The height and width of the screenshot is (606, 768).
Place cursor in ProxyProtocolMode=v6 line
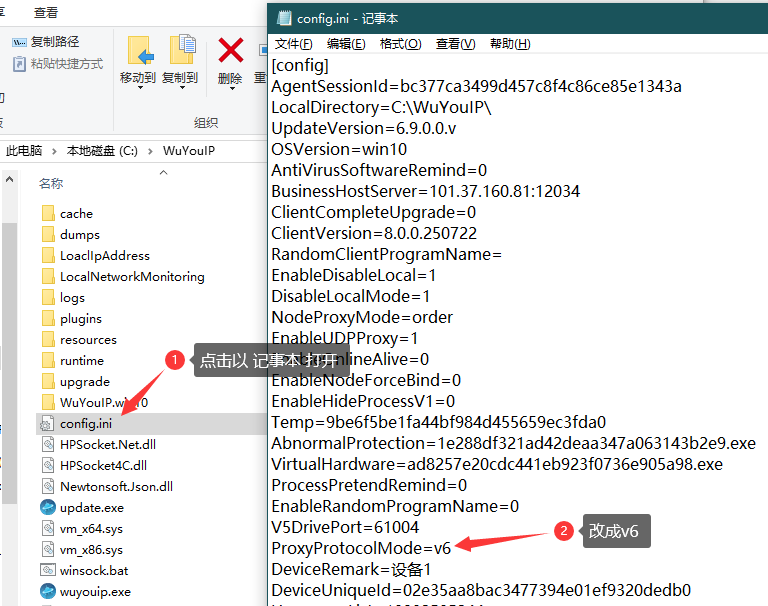pyautogui.click(x=361, y=548)
